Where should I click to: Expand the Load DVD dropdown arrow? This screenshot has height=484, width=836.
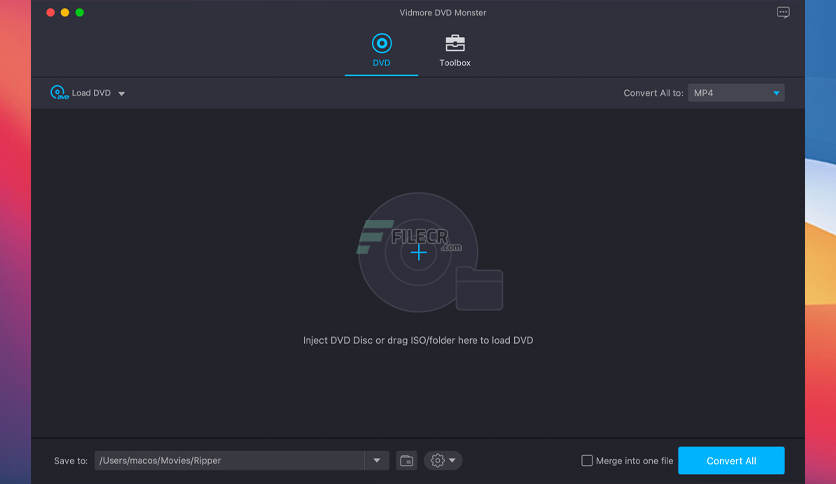pyautogui.click(x=122, y=94)
